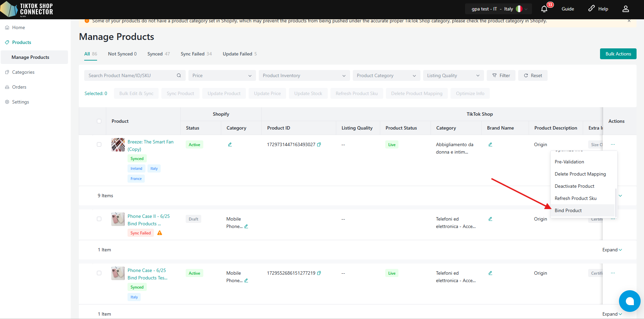Image resolution: width=644 pixels, height=319 pixels.
Task: Click the Sync Failed warning triangle icon
Action: point(160,233)
